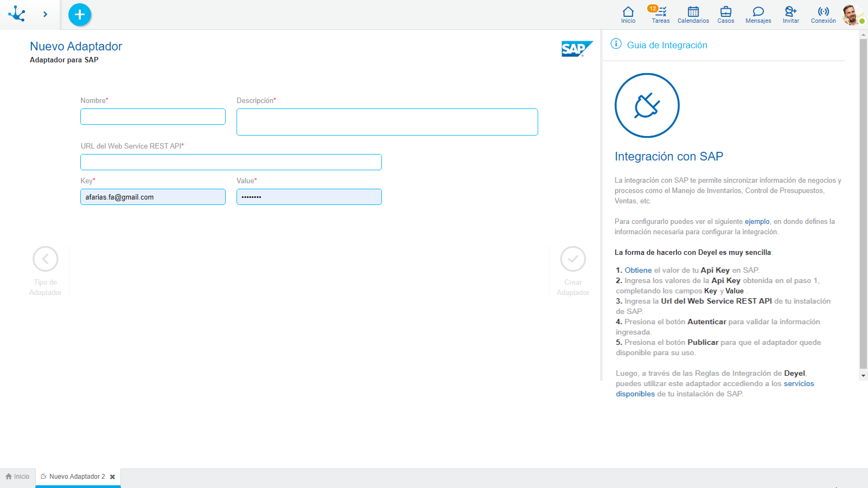Focus the Descripción text area
This screenshot has height=488, width=868.
[387, 122]
